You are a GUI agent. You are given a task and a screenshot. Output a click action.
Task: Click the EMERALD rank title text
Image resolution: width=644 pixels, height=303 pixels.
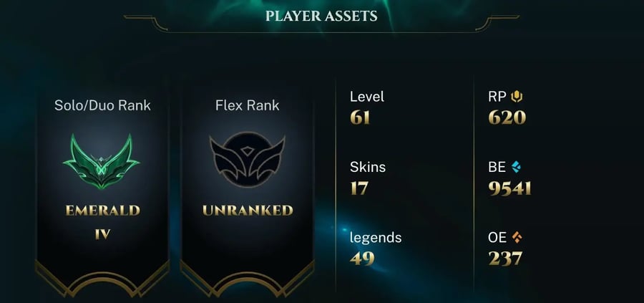[x=102, y=211]
